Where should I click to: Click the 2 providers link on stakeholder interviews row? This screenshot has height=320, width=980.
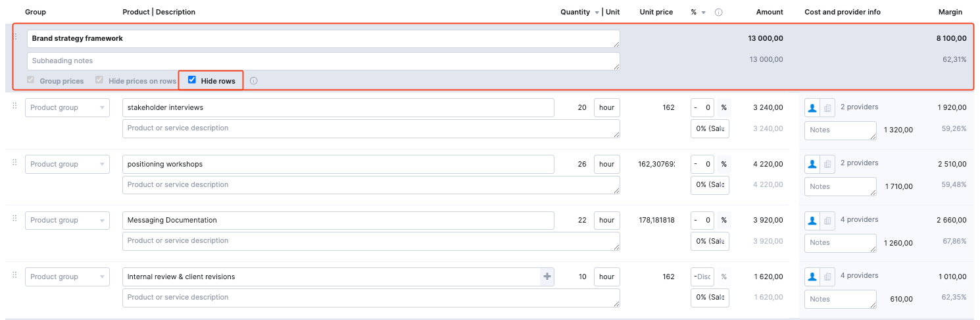click(x=859, y=107)
